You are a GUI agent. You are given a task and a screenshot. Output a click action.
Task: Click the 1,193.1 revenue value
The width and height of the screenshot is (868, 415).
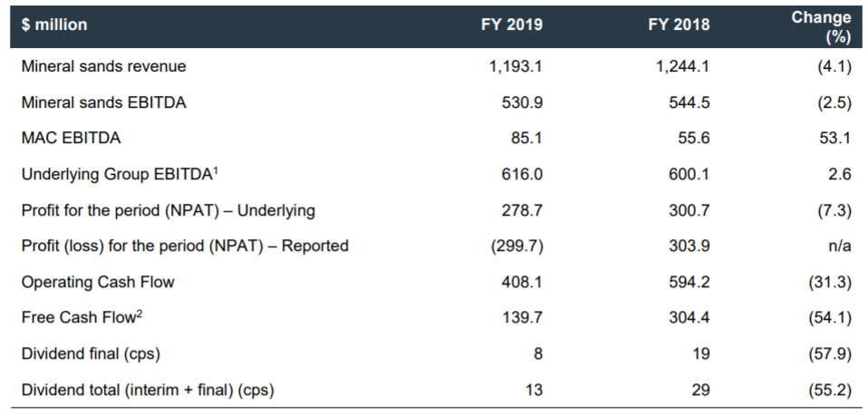click(x=515, y=66)
